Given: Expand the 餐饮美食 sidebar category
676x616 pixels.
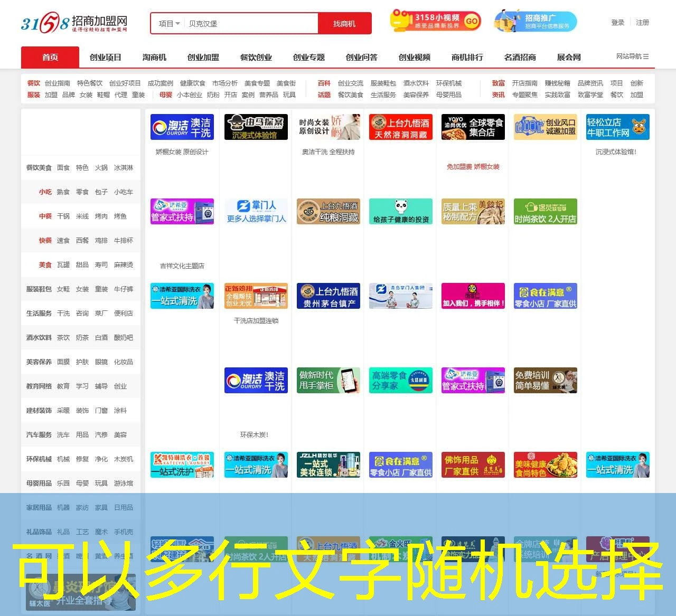Looking at the screenshot, I should click(38, 167).
